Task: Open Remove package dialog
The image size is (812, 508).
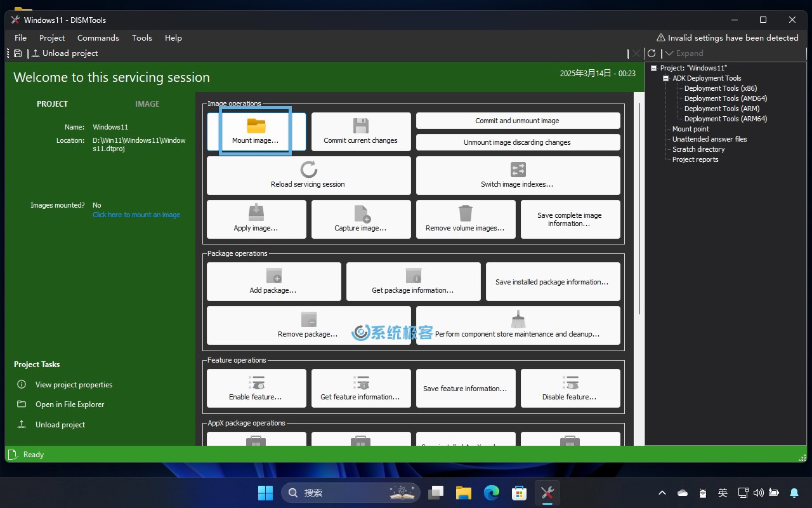Action: 308,325
